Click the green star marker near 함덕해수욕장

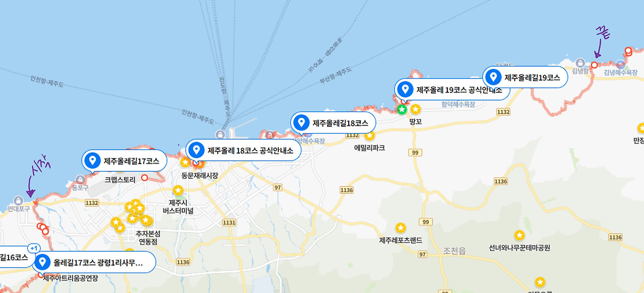click(x=401, y=109)
